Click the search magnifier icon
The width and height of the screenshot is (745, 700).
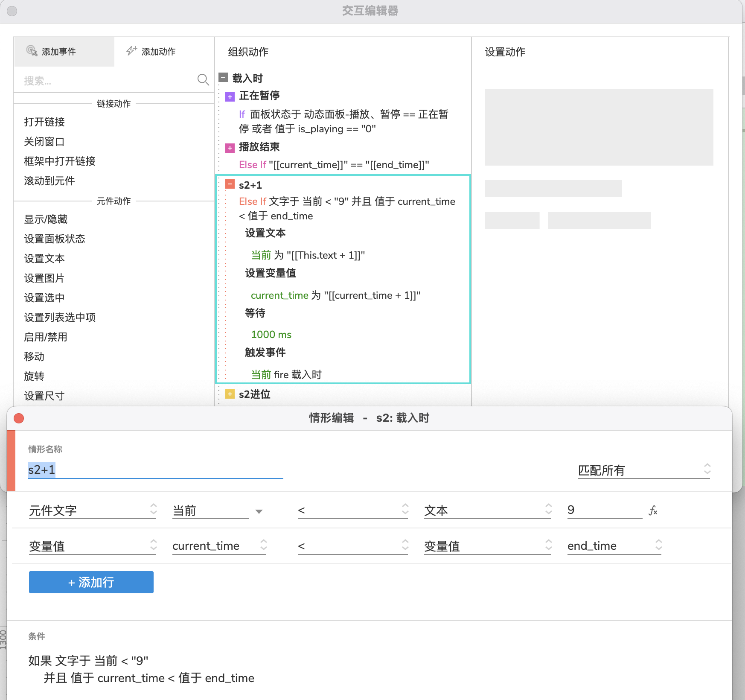pyautogui.click(x=203, y=80)
